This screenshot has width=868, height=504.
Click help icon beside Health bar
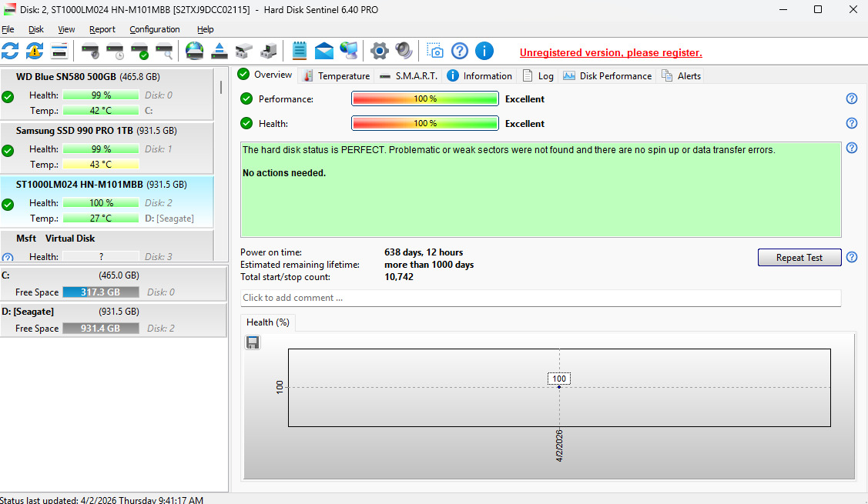(852, 123)
